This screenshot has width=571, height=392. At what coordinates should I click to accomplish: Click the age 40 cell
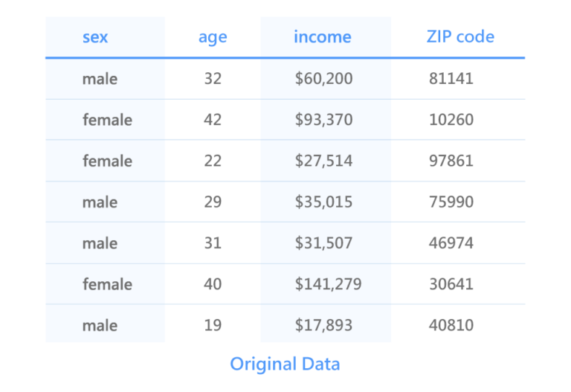click(x=213, y=284)
